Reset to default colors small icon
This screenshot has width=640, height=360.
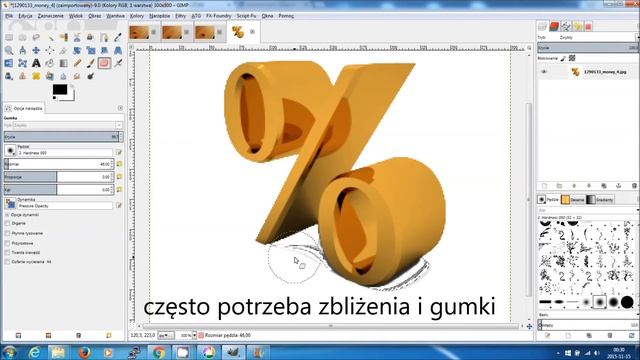[55, 98]
